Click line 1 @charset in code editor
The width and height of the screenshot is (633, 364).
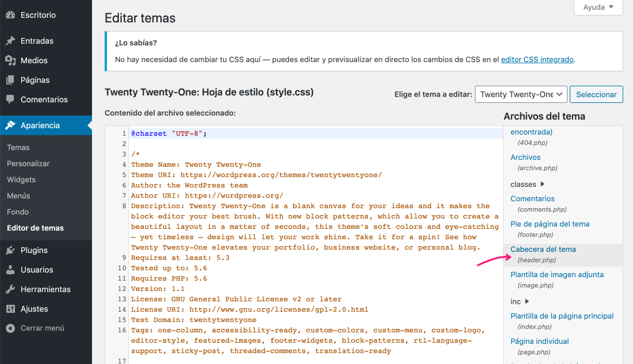point(169,133)
